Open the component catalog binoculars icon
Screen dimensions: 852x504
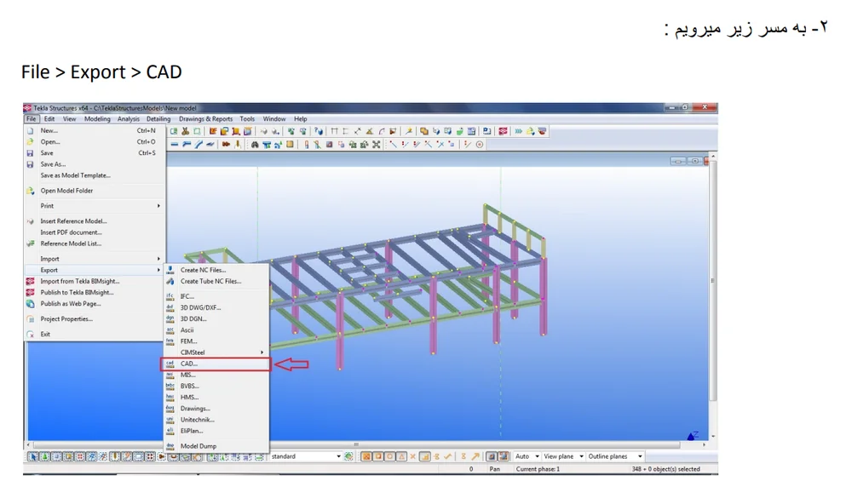pos(255,145)
